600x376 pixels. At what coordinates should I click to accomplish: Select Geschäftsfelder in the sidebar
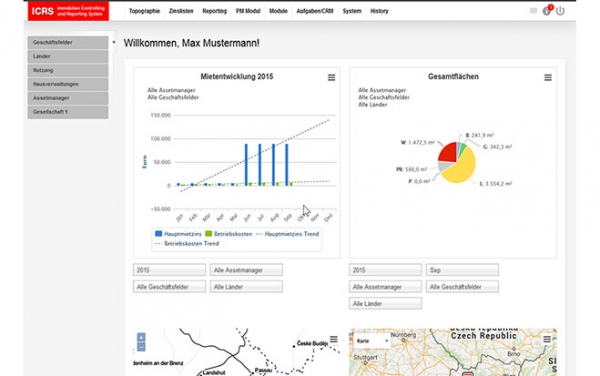coord(68,42)
